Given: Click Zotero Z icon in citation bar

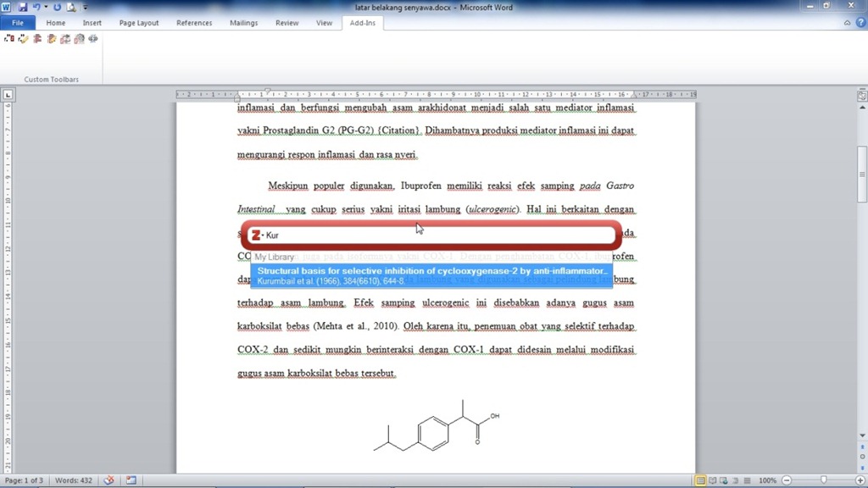Looking at the screenshot, I should pyautogui.click(x=256, y=236).
